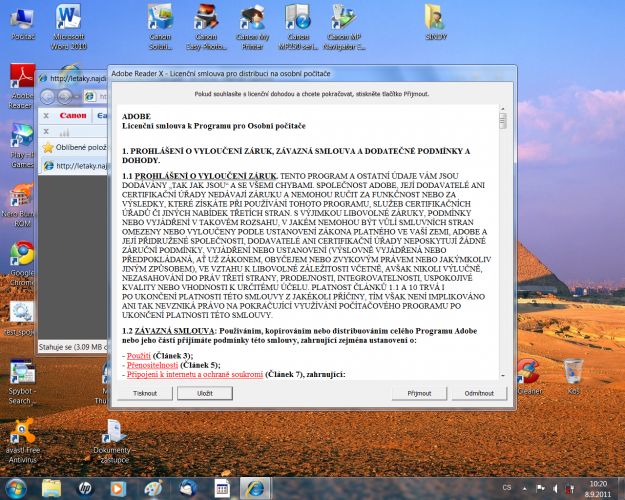Screen dimensions: 625x500
Task: Open Oblíbené položky favorites in IE
Action: point(76,148)
